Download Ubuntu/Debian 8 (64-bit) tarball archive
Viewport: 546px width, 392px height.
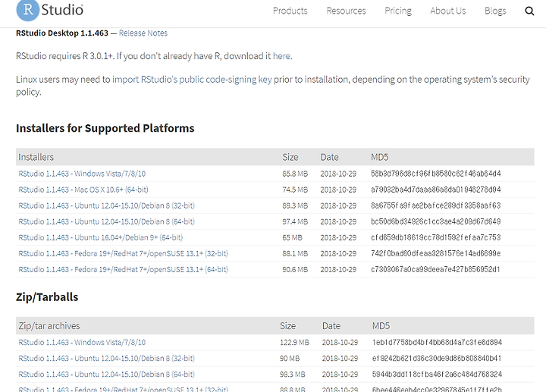[x=107, y=375]
